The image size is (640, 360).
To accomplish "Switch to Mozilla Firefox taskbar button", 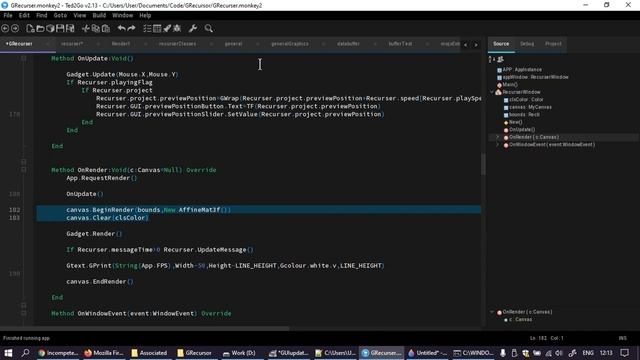I will coord(104,353).
